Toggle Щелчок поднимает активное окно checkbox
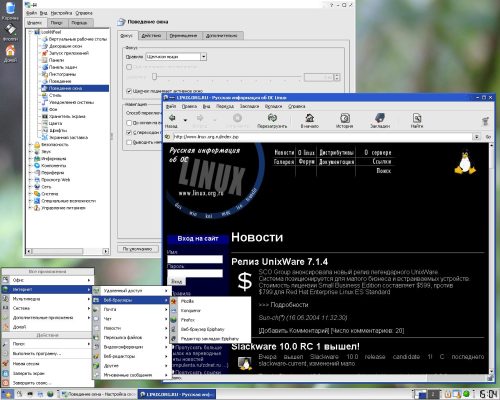Viewport: 500px width, 400px height. coord(129,91)
